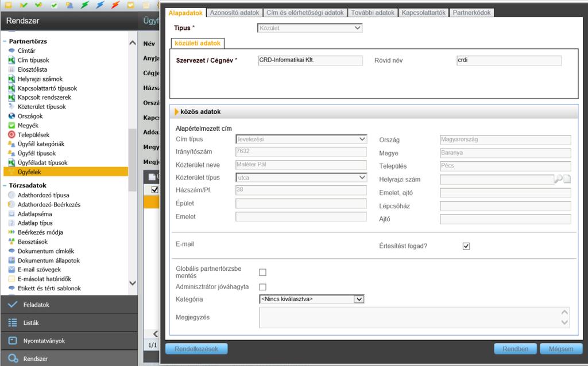Viewport: 588px width, 366px height.
Task: Click the Országok globe icon
Action: pyautogui.click(x=11, y=116)
